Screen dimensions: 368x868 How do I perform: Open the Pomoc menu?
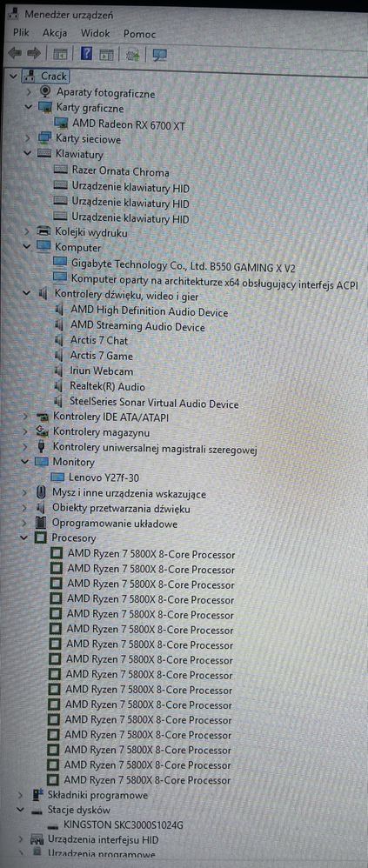click(x=139, y=34)
